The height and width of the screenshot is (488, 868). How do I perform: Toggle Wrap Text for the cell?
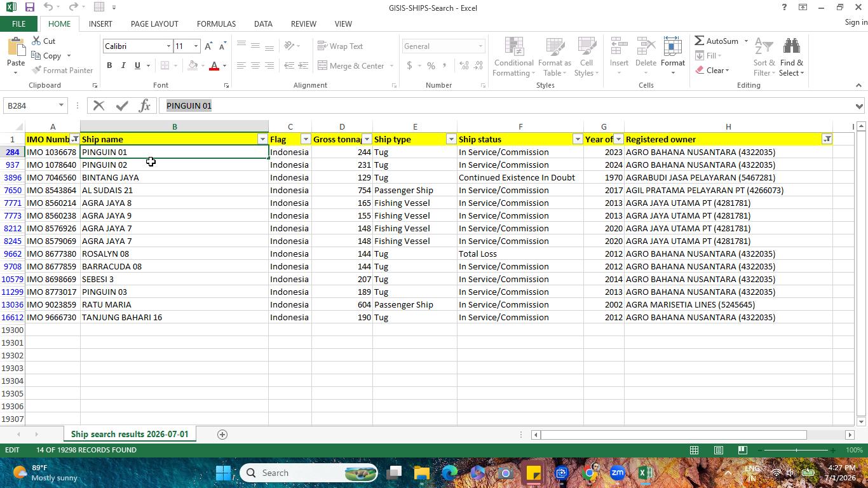pyautogui.click(x=341, y=46)
